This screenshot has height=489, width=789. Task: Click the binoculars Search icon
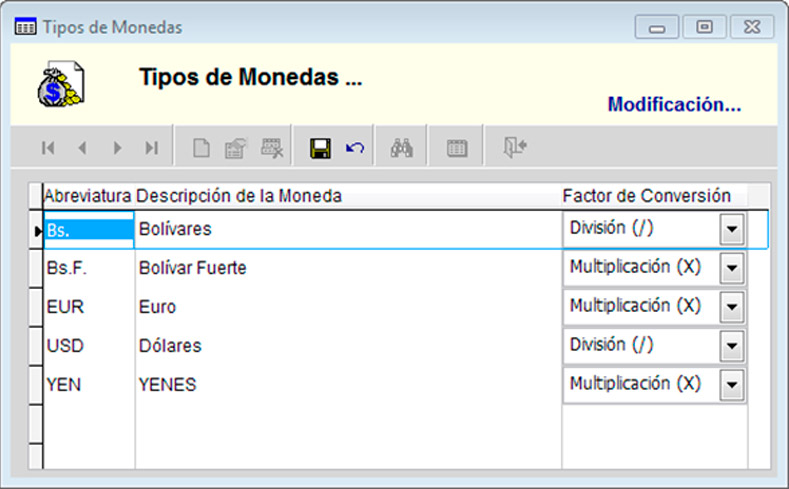pos(402,148)
